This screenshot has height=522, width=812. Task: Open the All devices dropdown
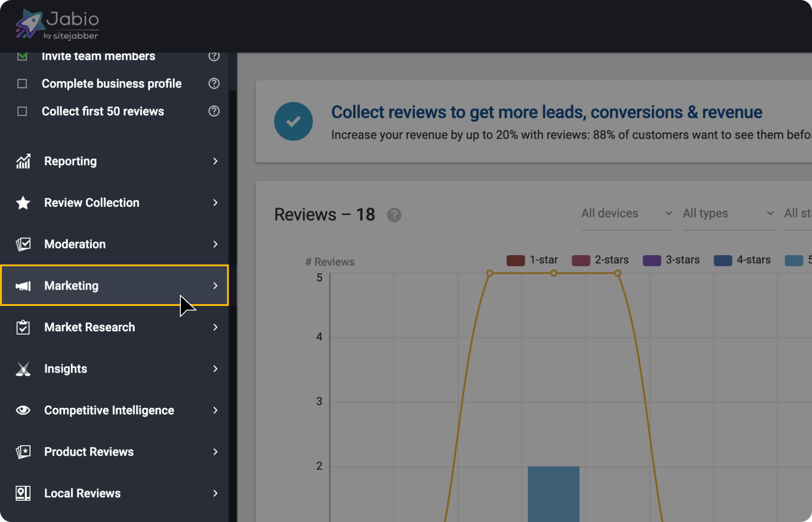pyautogui.click(x=627, y=214)
